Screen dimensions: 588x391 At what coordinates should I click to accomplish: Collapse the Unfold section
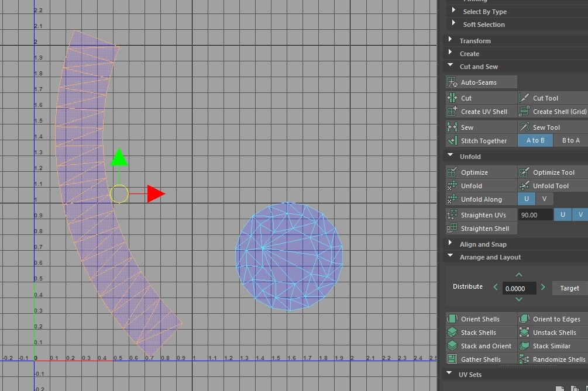[450, 155]
